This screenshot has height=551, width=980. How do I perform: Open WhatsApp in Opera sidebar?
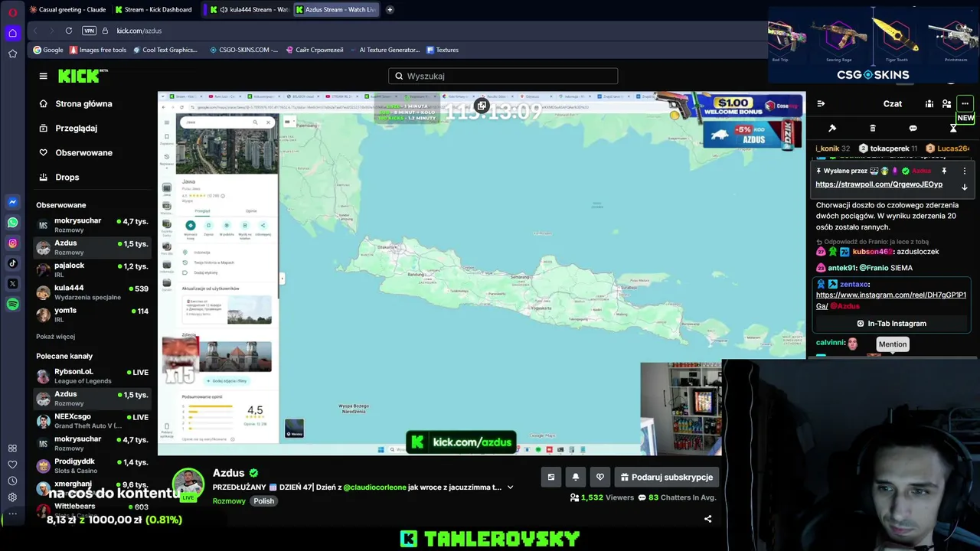(x=12, y=223)
